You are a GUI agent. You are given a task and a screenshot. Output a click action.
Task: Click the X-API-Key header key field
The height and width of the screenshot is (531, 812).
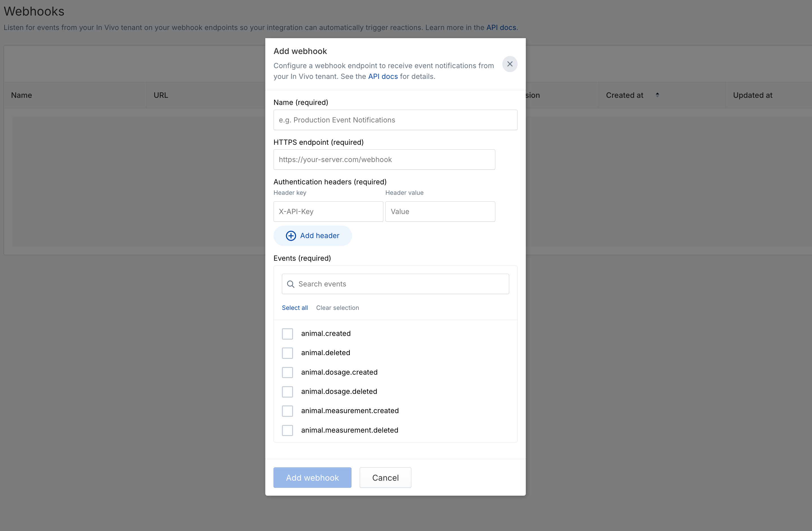pyautogui.click(x=328, y=211)
